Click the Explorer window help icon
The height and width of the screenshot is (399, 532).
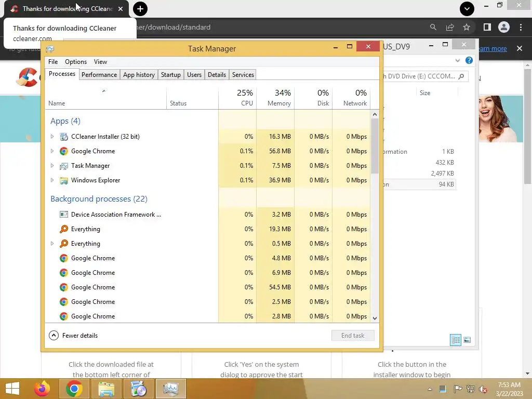tap(469, 60)
